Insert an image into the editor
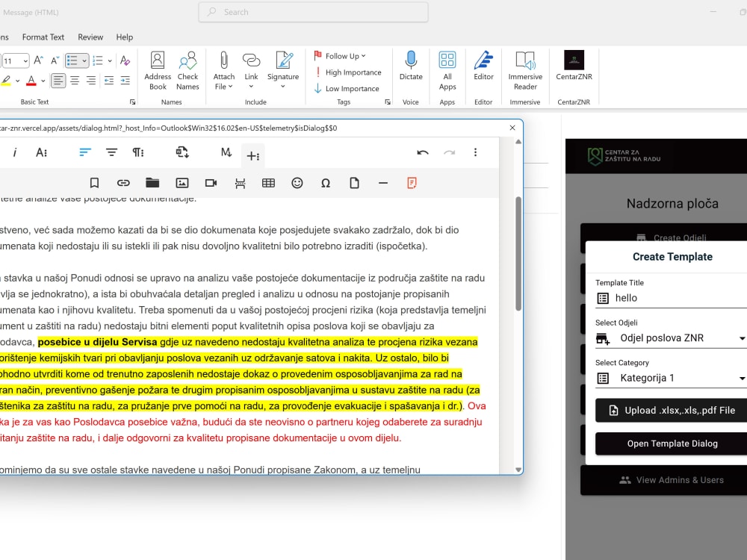 coord(182,183)
